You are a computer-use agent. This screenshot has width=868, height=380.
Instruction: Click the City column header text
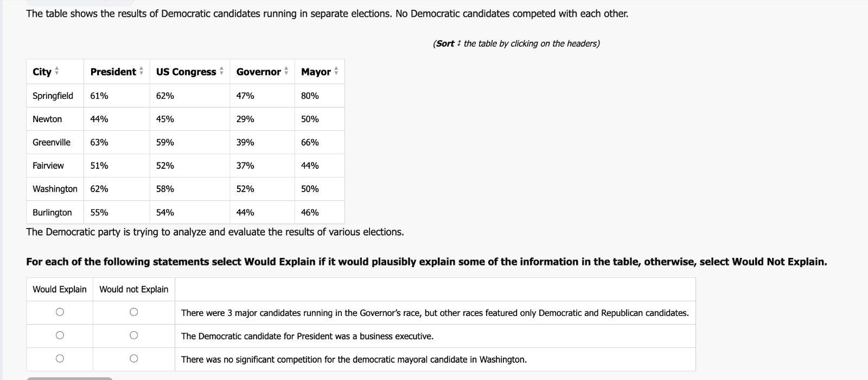(42, 72)
